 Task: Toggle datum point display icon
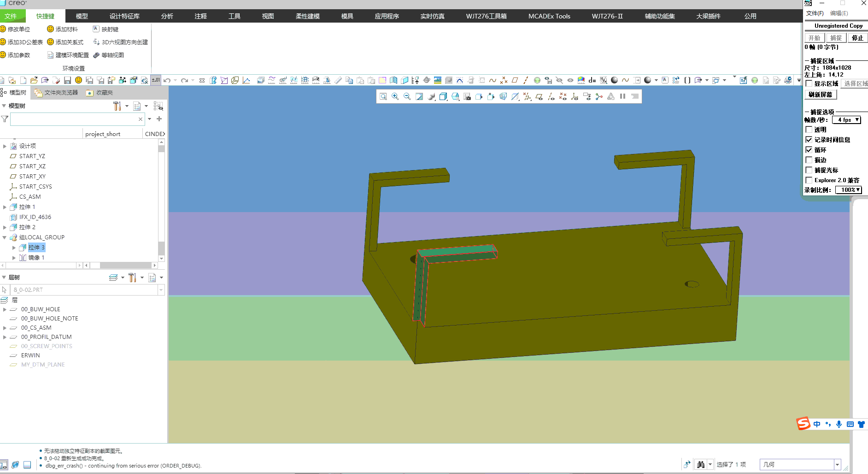(x=563, y=96)
